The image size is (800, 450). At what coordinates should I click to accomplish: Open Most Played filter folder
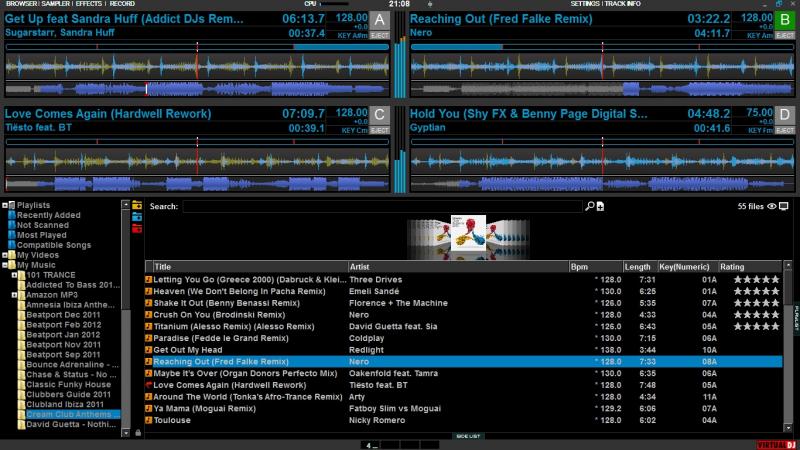tap(41, 235)
